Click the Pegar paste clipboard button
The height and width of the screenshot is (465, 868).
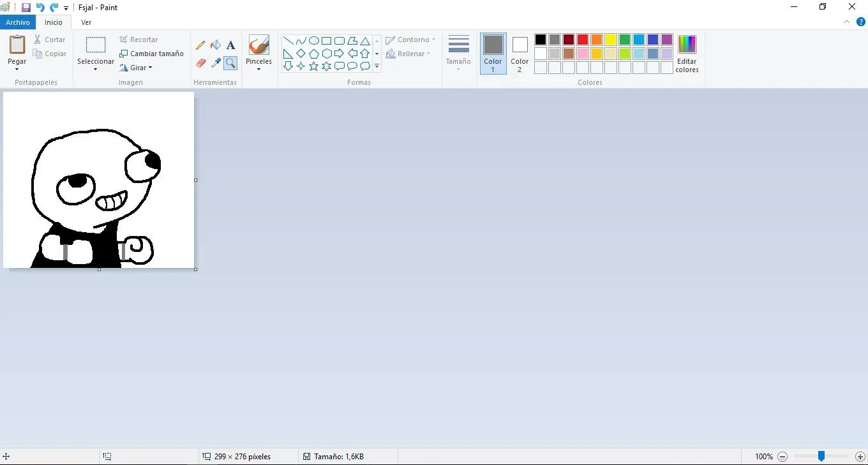17,45
